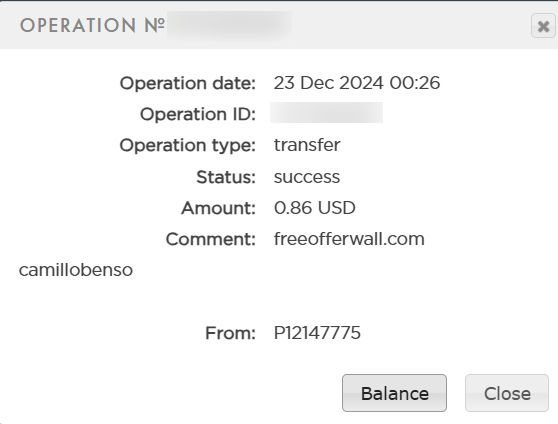The image size is (558, 424).
Task: Click the Operation type label
Action: [x=188, y=146]
